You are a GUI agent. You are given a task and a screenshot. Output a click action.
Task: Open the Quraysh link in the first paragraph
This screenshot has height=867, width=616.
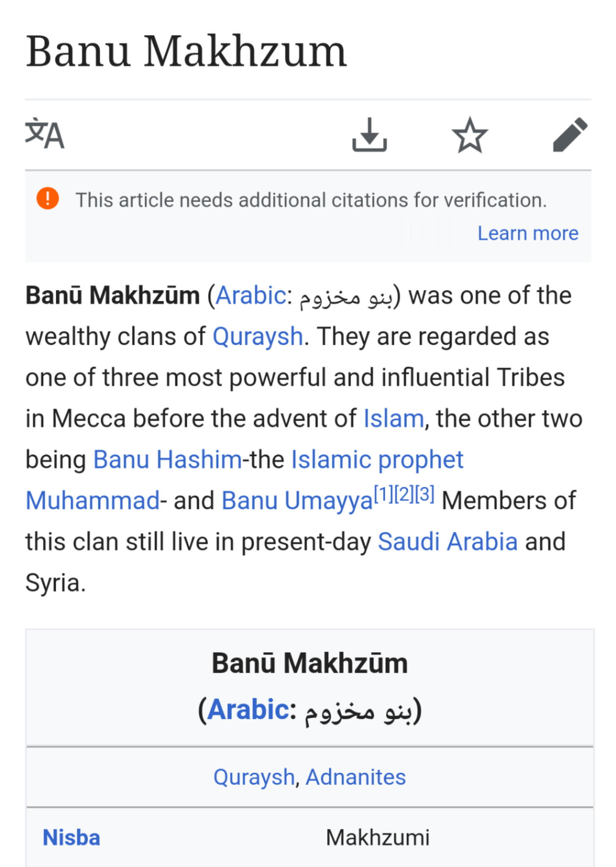[257, 337]
